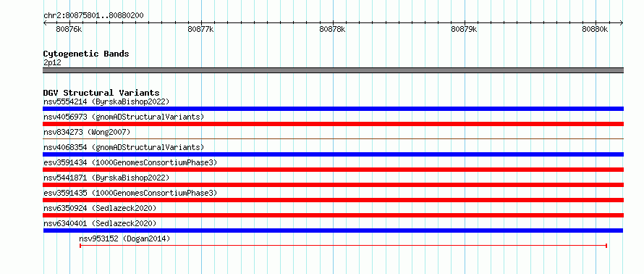Click the DGV Structural Variants track title
The width and height of the screenshot is (644, 274).
(x=101, y=93)
